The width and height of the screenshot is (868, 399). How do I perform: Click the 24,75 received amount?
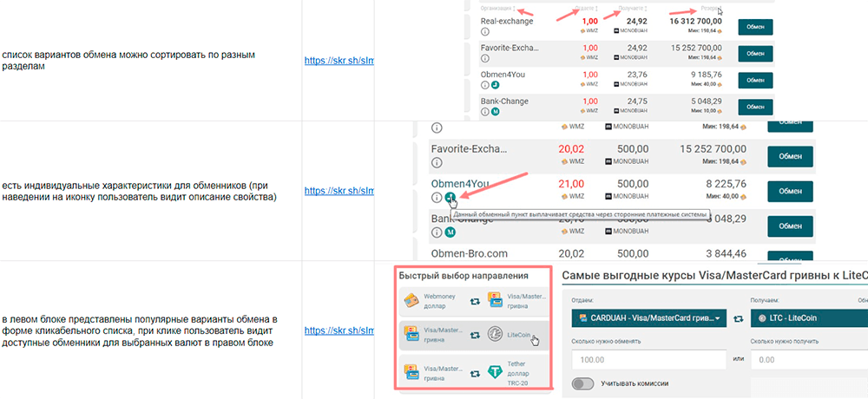coord(636,101)
